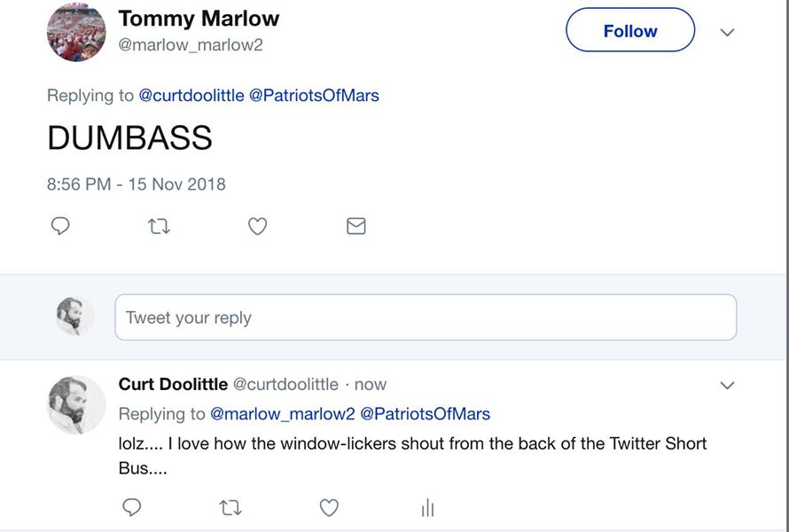Click the 'Tweet your reply' text box
The height and width of the screenshot is (532, 789).
click(x=426, y=317)
